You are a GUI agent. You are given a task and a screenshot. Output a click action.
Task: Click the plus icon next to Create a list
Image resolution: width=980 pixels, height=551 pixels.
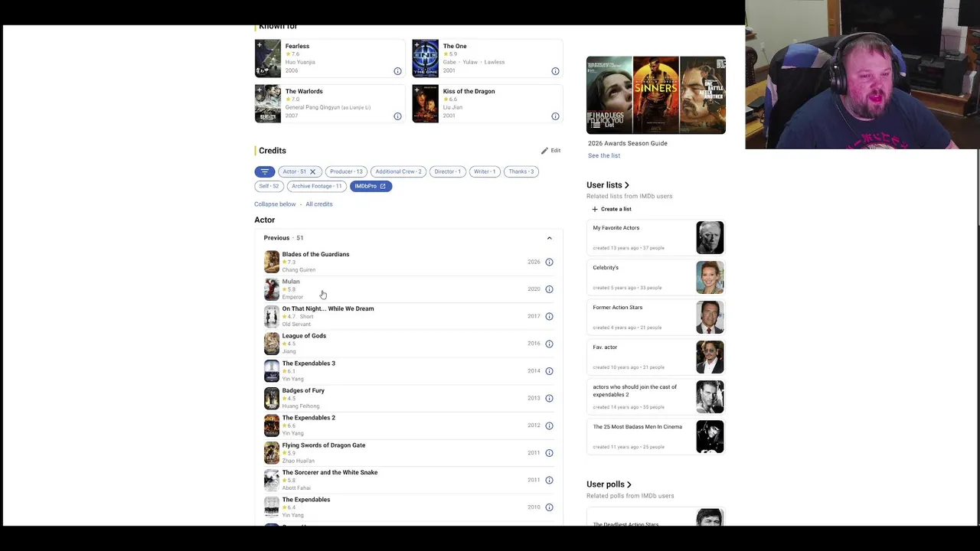(x=595, y=209)
